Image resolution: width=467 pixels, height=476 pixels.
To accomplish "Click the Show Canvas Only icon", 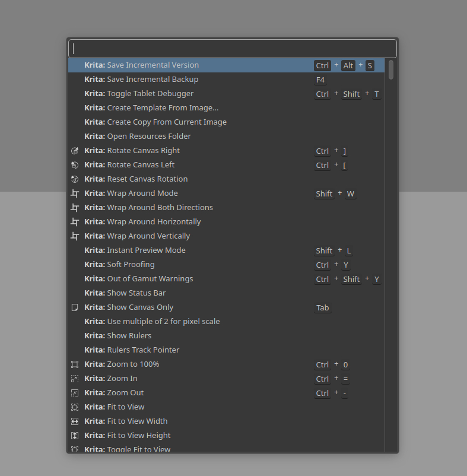I will point(75,307).
